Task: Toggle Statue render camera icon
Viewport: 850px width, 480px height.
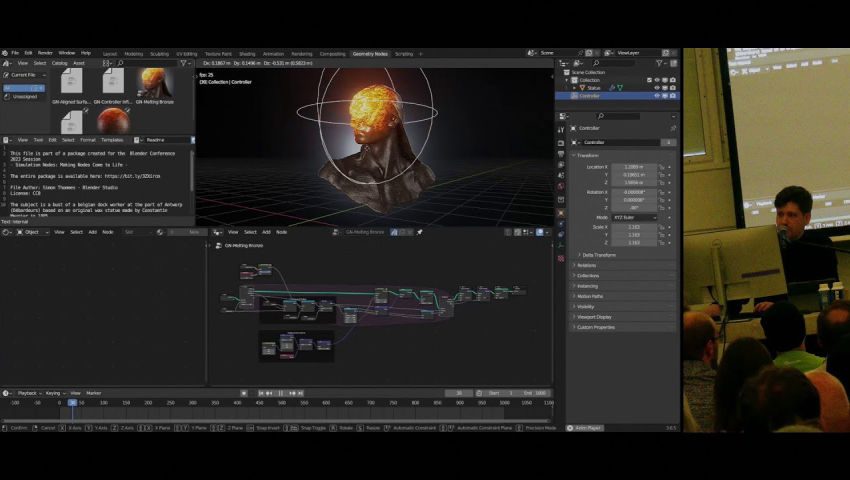Action: pyautogui.click(x=673, y=88)
